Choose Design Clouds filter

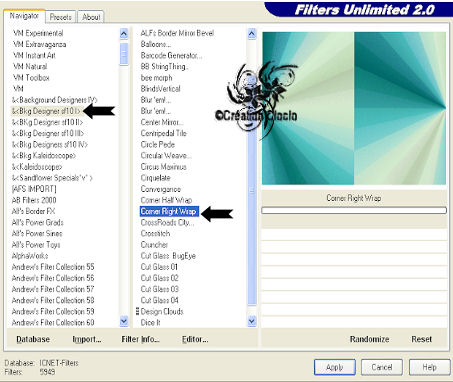[x=162, y=311]
